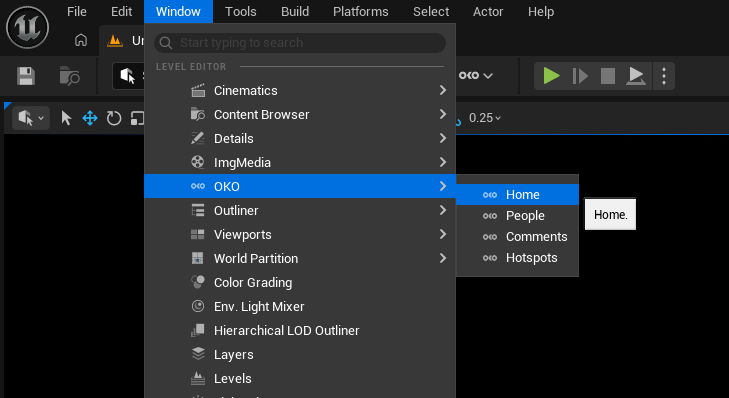Select the Scale tool in viewport toolbar

click(x=137, y=118)
